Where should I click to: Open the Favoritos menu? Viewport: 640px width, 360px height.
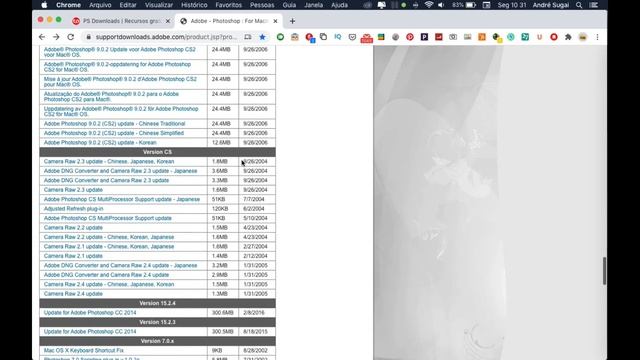[x=229, y=5]
